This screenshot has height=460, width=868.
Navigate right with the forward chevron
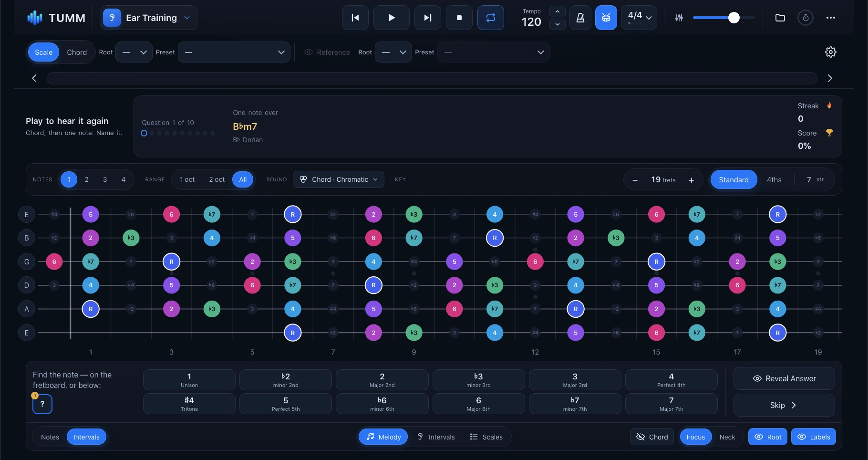tap(830, 78)
